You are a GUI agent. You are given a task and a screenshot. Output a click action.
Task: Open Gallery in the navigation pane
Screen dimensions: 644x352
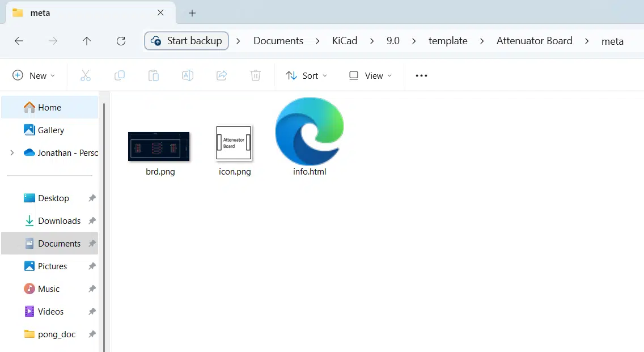tap(50, 130)
